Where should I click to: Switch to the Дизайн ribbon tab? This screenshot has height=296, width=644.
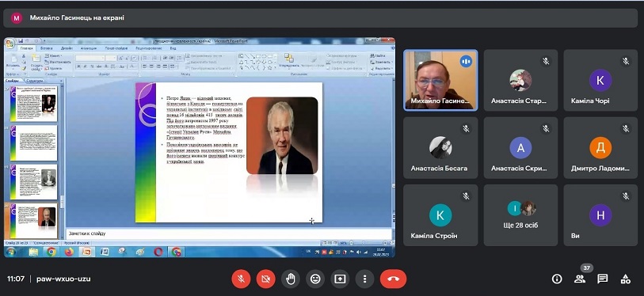click(x=67, y=48)
